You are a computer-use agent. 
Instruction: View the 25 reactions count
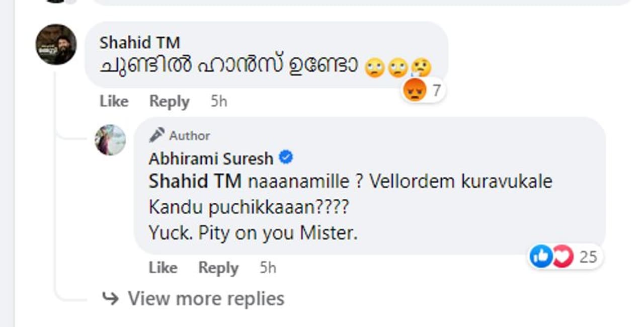coord(588,257)
